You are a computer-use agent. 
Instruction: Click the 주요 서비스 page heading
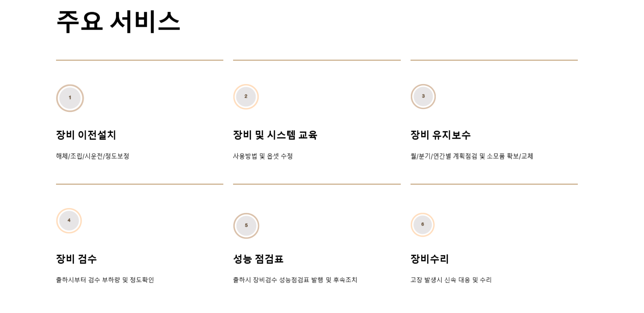tap(118, 22)
